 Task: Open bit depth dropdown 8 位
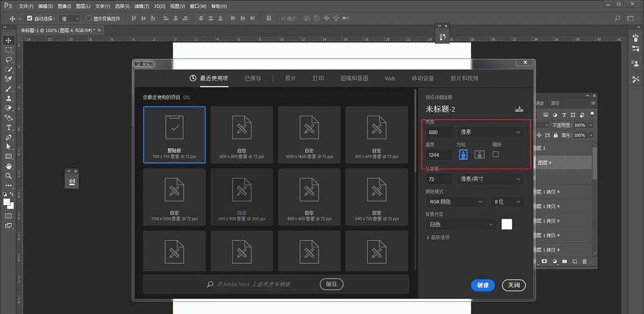click(507, 202)
